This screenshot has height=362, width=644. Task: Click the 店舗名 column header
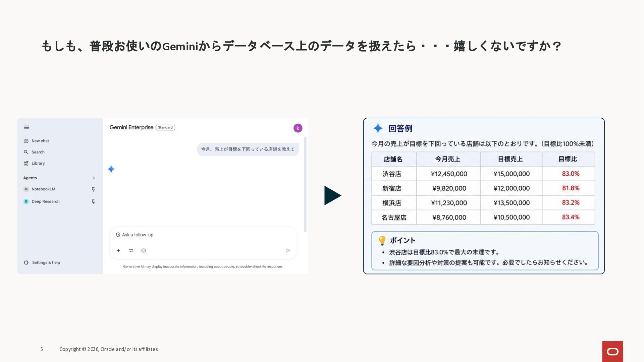(393, 159)
